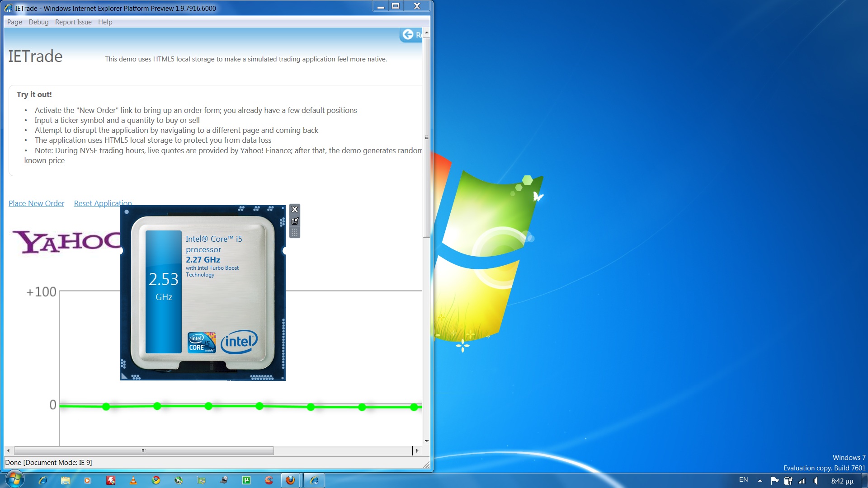The width and height of the screenshot is (868, 488).
Task: Click the Place New Order link
Action: [x=36, y=203]
